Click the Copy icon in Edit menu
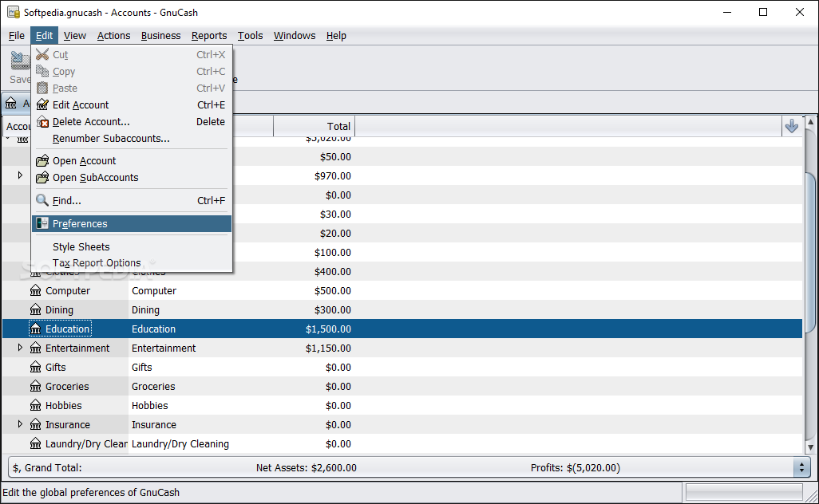Screen dimensions: 819x504 [x=42, y=71]
